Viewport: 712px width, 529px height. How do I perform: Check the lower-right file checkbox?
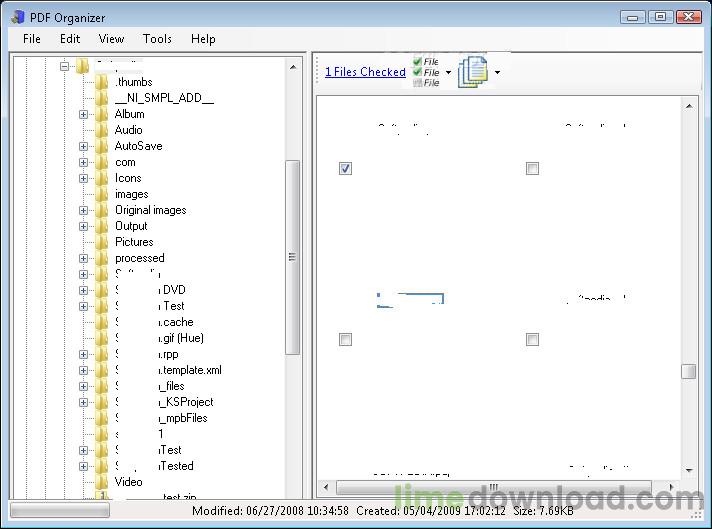point(532,339)
